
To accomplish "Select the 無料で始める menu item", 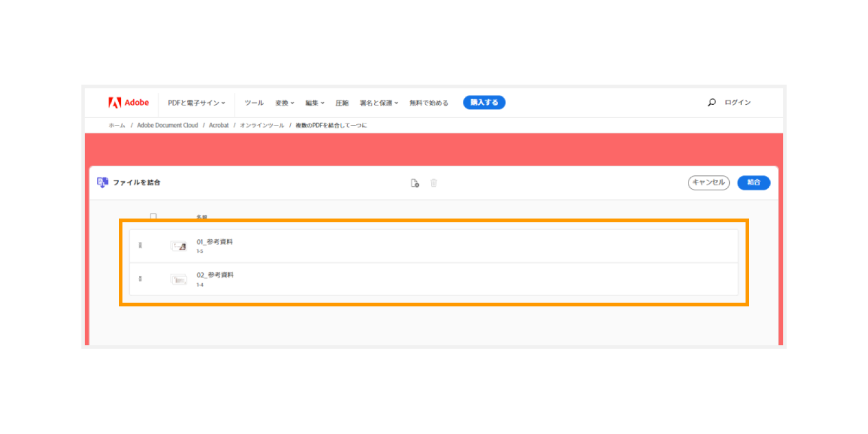I will tap(429, 103).
